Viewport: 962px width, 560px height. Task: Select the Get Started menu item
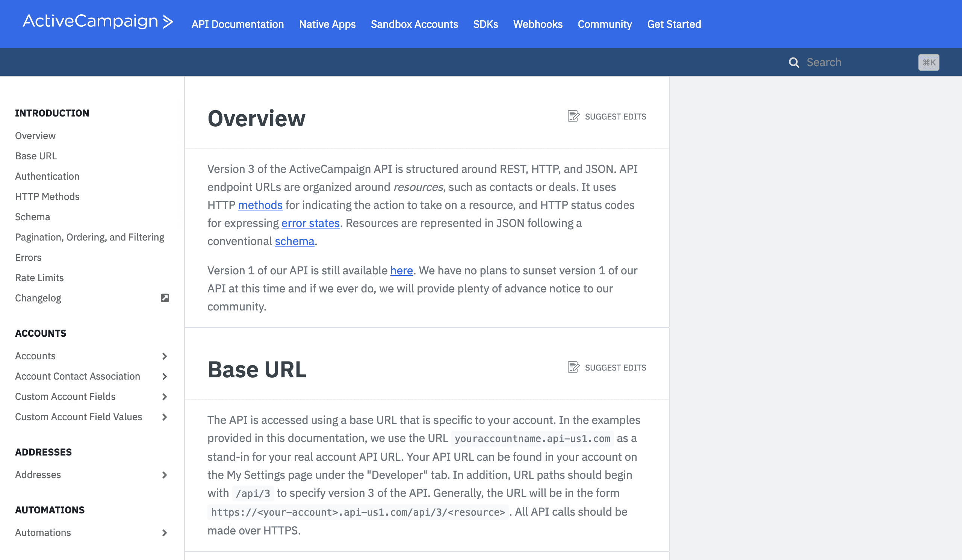674,24
